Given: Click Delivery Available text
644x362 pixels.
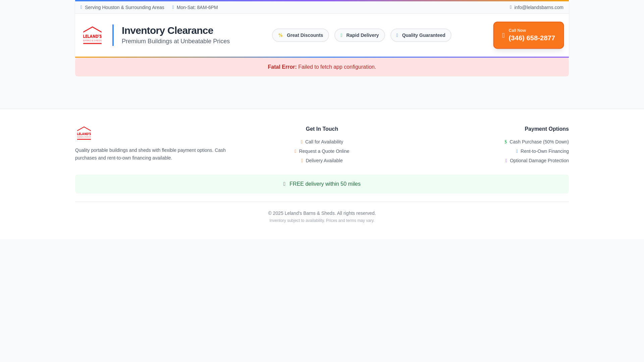Looking at the screenshot, I should (324, 161).
